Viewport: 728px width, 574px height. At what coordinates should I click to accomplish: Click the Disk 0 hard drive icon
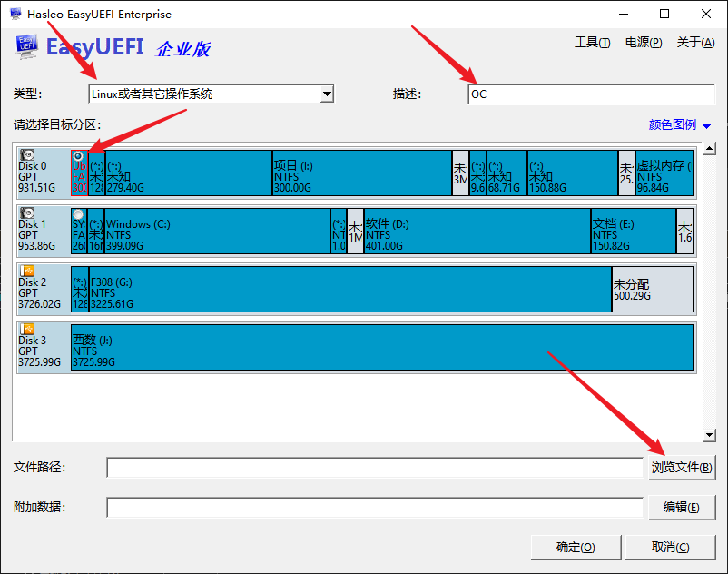tap(27, 154)
